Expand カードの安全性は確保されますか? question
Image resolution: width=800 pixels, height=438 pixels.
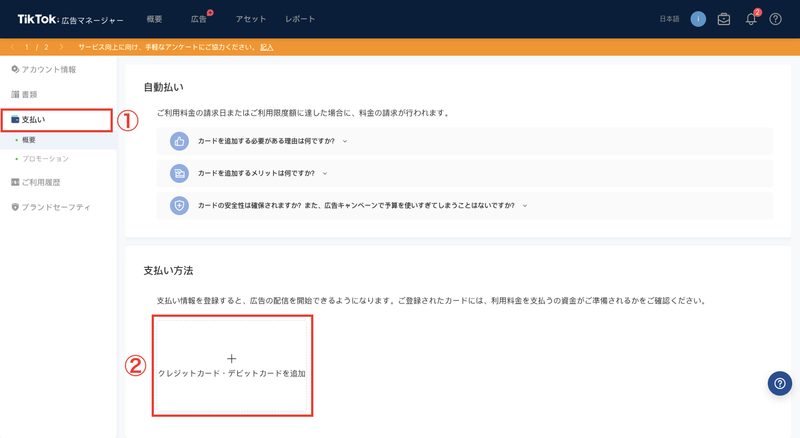coord(465,206)
